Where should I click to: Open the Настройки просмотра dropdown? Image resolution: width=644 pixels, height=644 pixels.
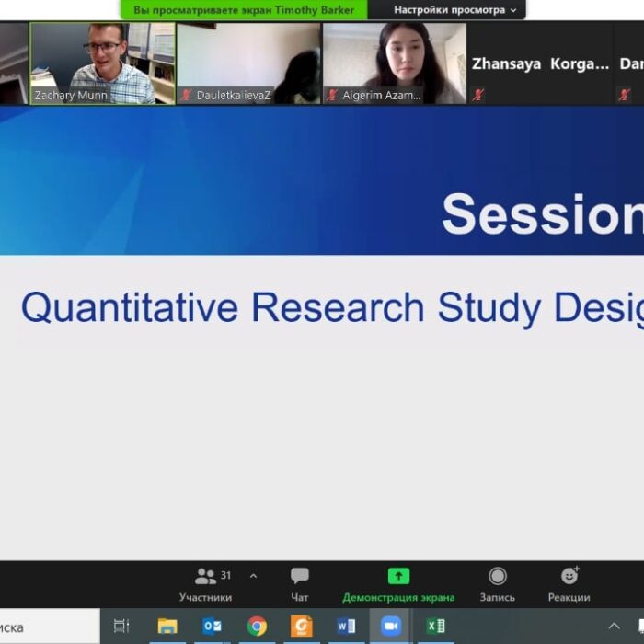click(x=455, y=10)
